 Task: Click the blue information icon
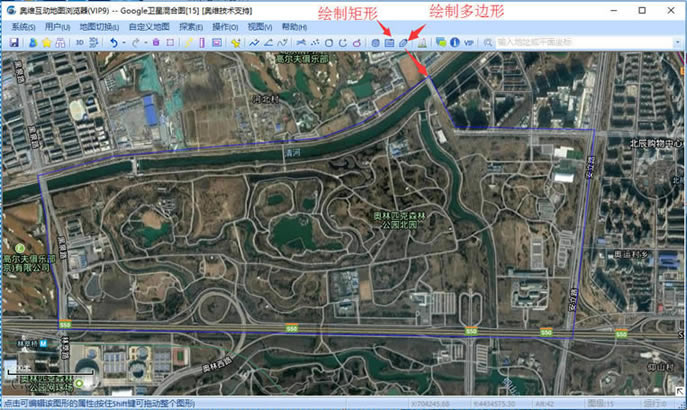pyautogui.click(x=455, y=42)
